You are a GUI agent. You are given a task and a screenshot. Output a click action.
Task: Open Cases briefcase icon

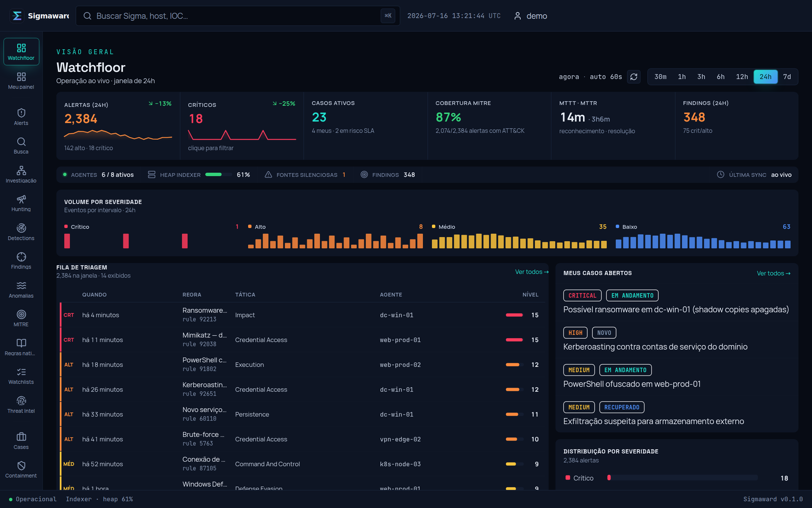pos(21,436)
